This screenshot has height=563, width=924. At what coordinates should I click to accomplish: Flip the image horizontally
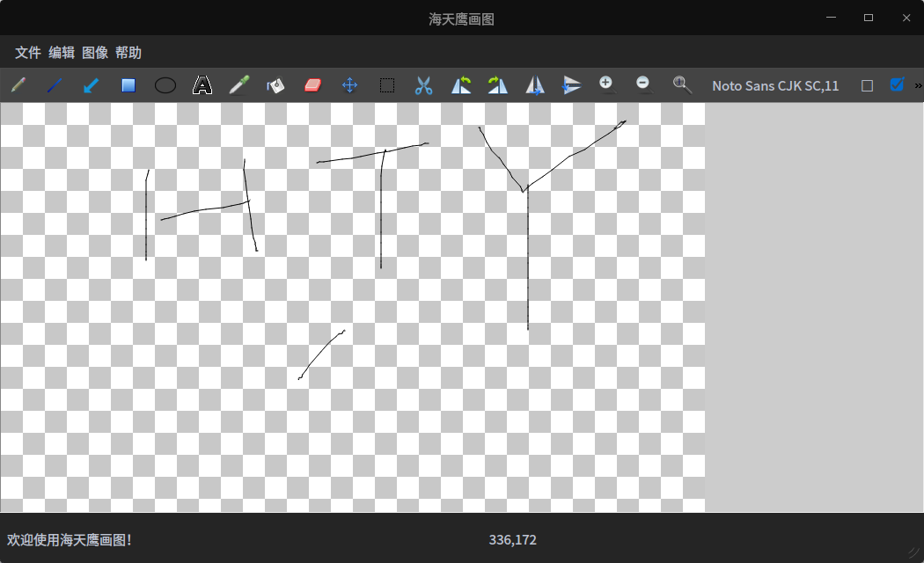click(x=535, y=85)
